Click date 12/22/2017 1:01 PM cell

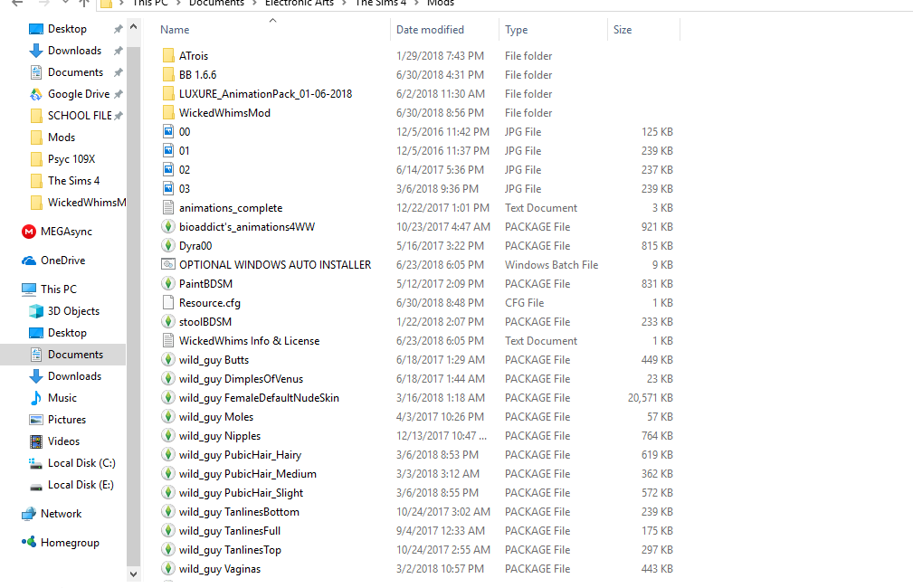pyautogui.click(x=442, y=208)
